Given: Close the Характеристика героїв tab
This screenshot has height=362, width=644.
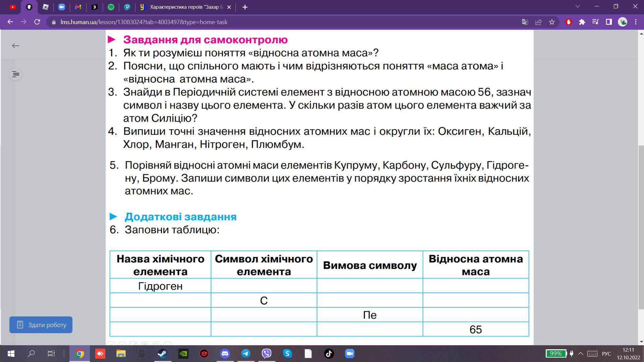Looking at the screenshot, I should coord(229,7).
